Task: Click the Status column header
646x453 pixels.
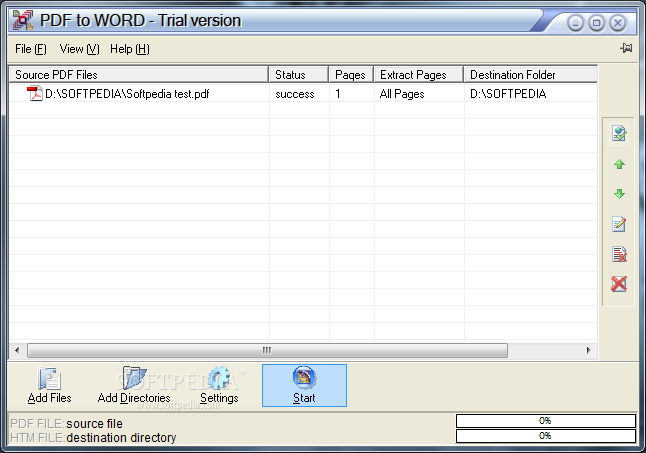Action: pyautogui.click(x=299, y=75)
